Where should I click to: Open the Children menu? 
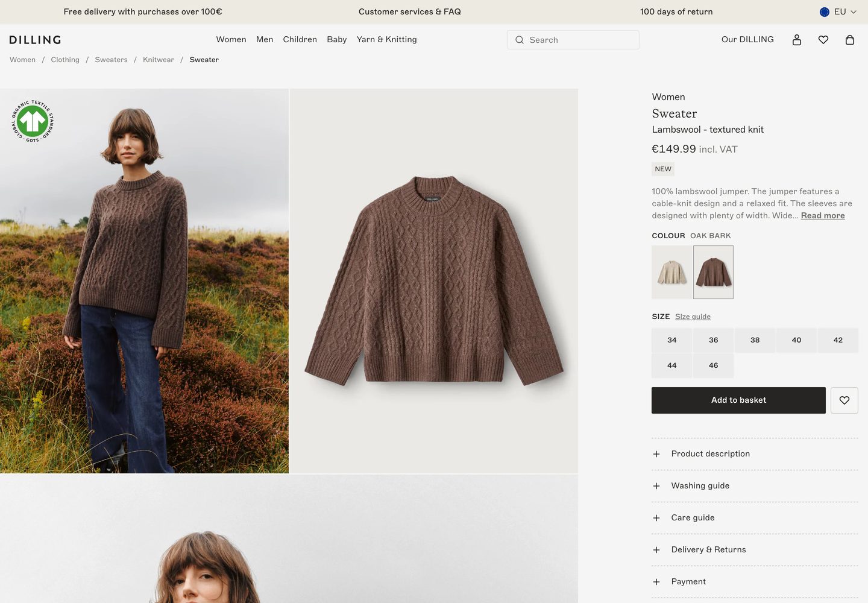[x=300, y=40]
